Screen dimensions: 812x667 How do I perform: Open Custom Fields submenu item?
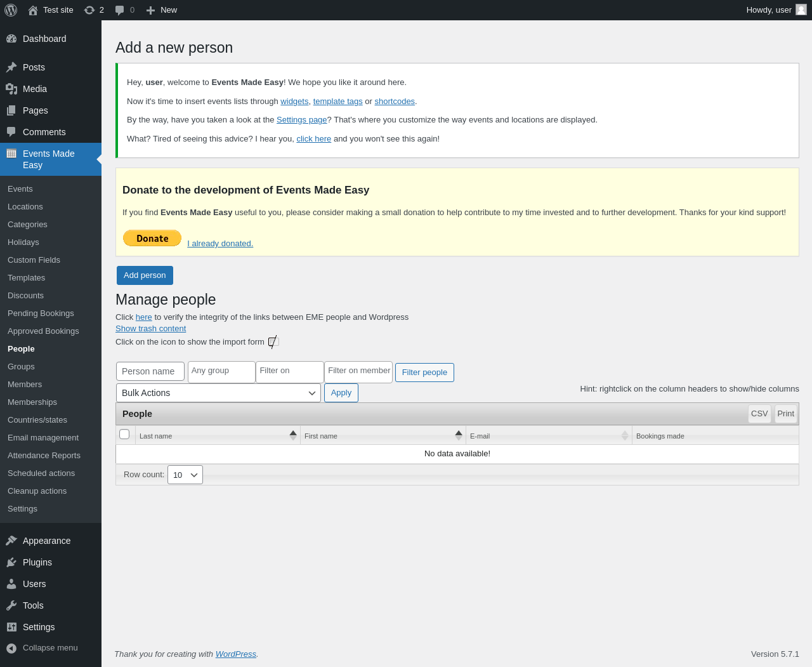pyautogui.click(x=34, y=260)
